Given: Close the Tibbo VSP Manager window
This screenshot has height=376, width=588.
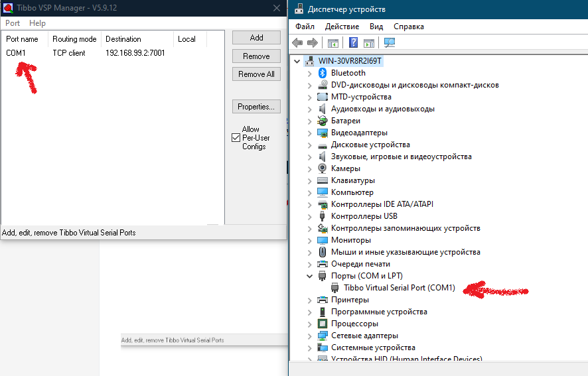Looking at the screenshot, I should click(277, 8).
